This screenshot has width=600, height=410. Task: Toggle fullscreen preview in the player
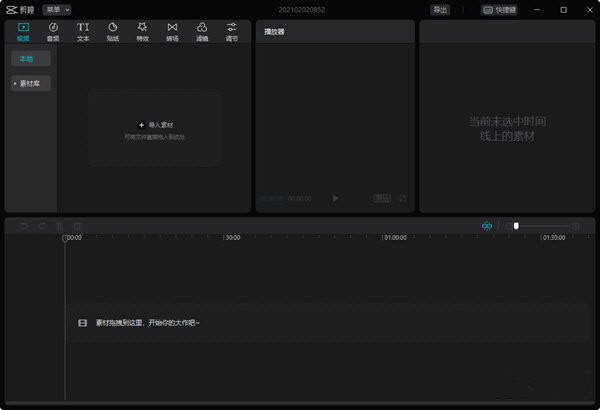pos(403,198)
